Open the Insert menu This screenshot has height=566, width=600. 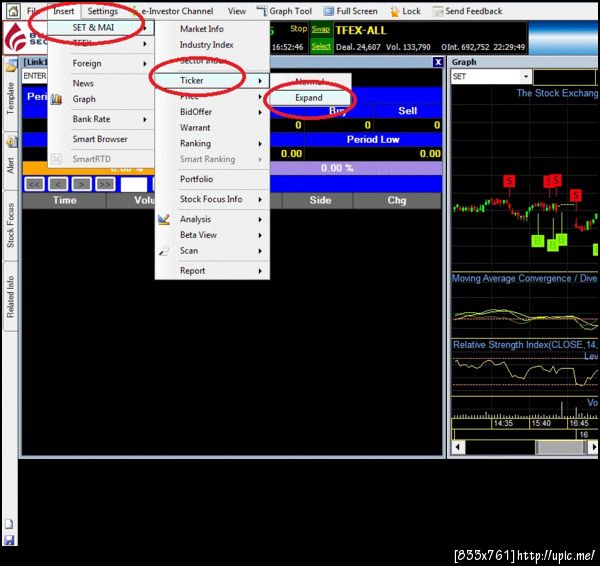click(64, 11)
